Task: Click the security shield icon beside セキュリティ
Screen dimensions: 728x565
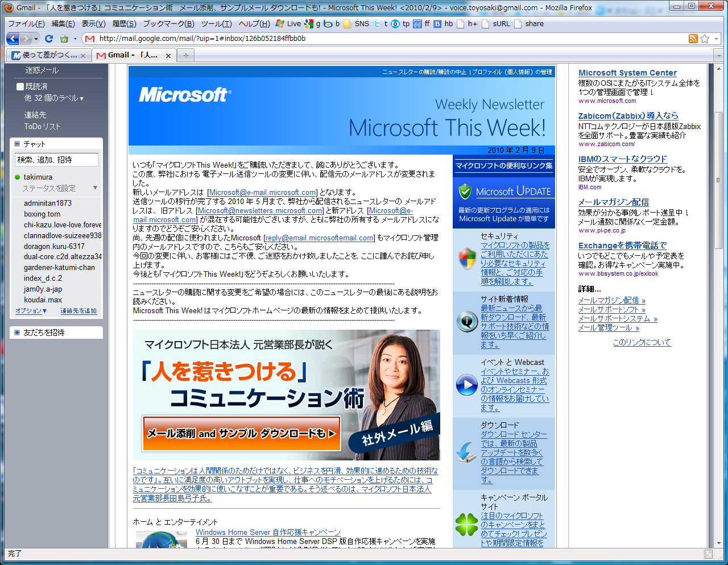Action: [x=468, y=259]
